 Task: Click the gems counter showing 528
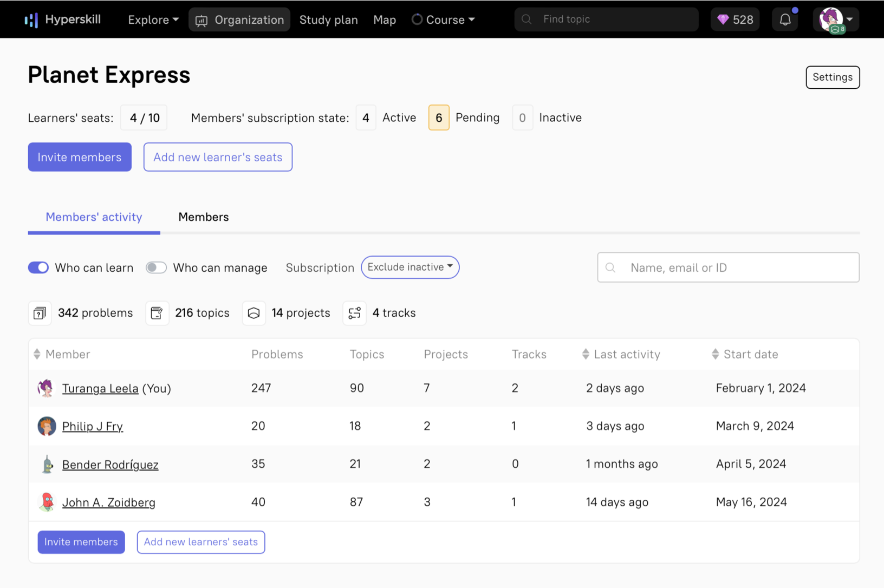pyautogui.click(x=734, y=19)
